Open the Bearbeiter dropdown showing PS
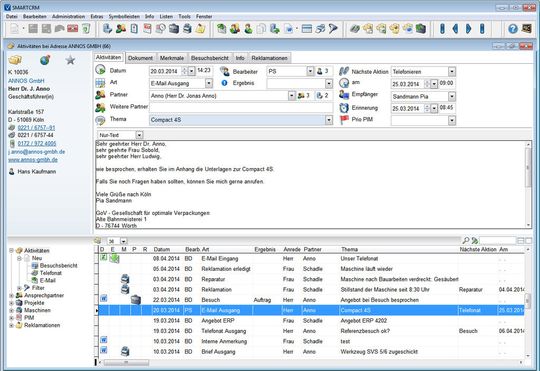540x371 pixels. click(310, 71)
